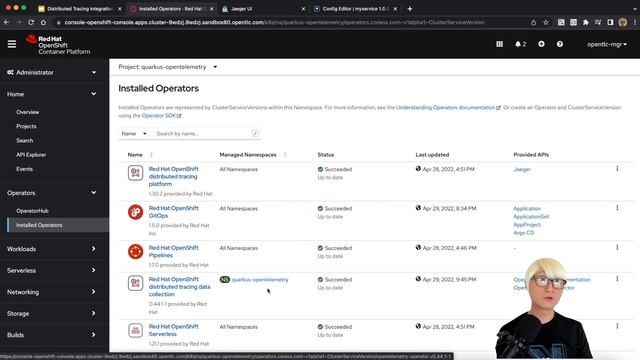Open the Name filter type dropdown

click(134, 133)
